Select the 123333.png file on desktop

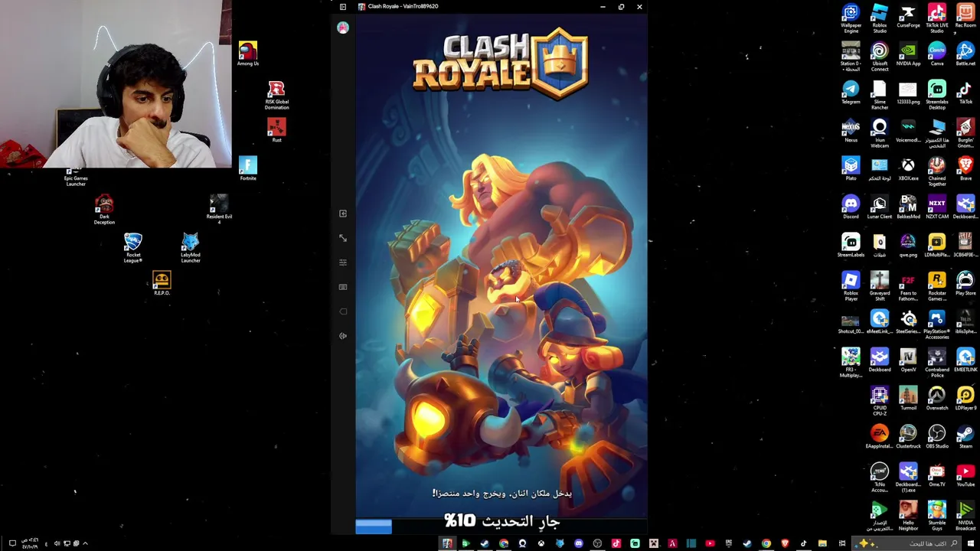908,92
